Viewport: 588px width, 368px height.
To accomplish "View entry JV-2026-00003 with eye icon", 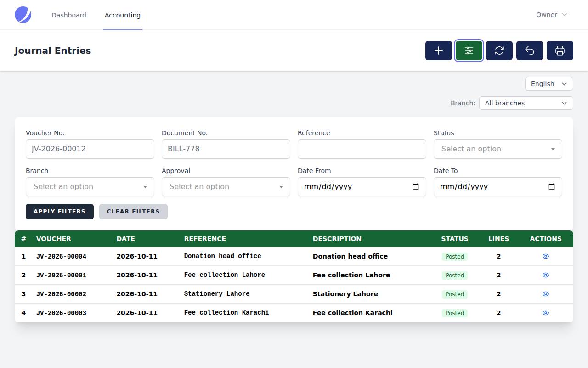I will point(546,313).
